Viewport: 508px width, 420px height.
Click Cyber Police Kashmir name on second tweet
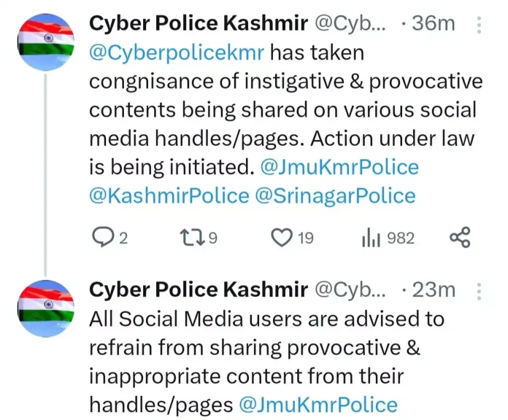click(198, 290)
